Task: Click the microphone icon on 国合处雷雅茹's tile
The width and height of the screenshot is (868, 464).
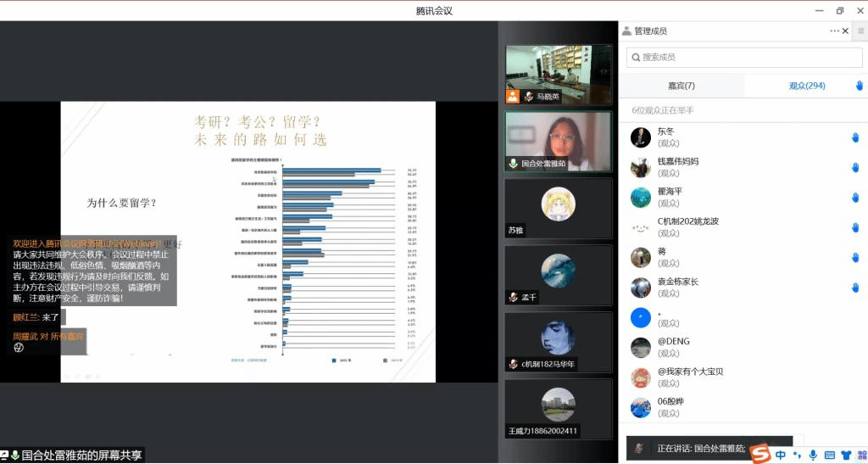Action: click(x=514, y=163)
